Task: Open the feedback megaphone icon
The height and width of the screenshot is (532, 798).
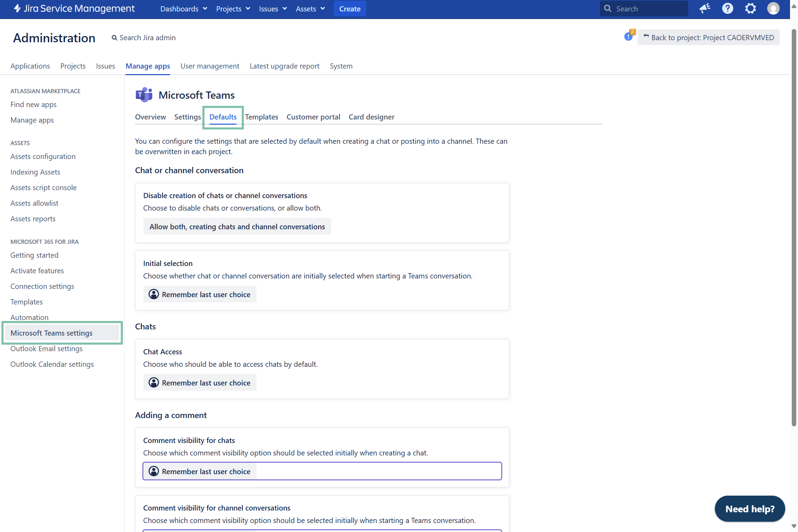Action: [704, 9]
